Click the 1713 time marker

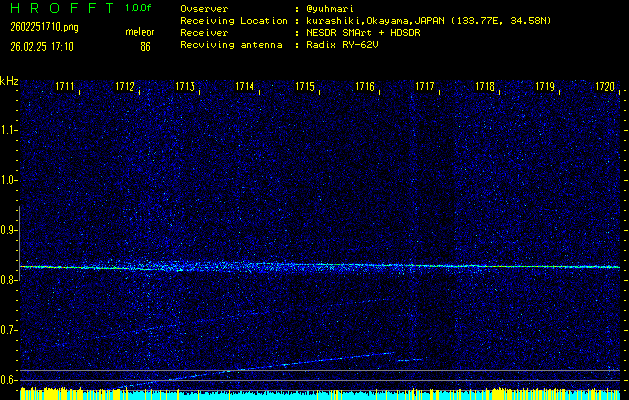186,87
